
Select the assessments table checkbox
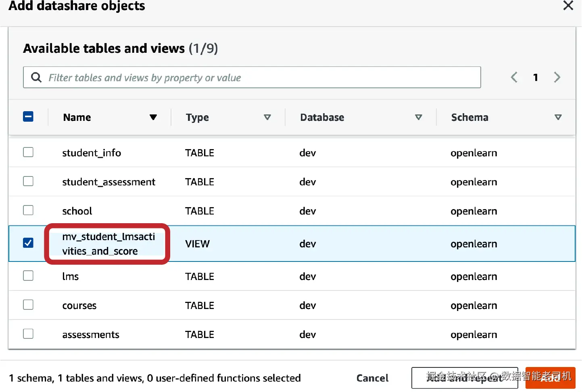28,334
